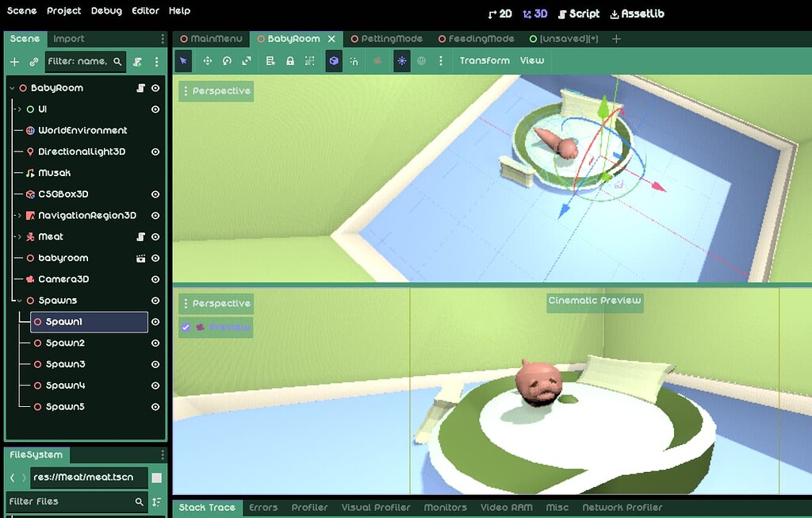
Task: Hide the CSGBox3D node
Action: (155, 194)
